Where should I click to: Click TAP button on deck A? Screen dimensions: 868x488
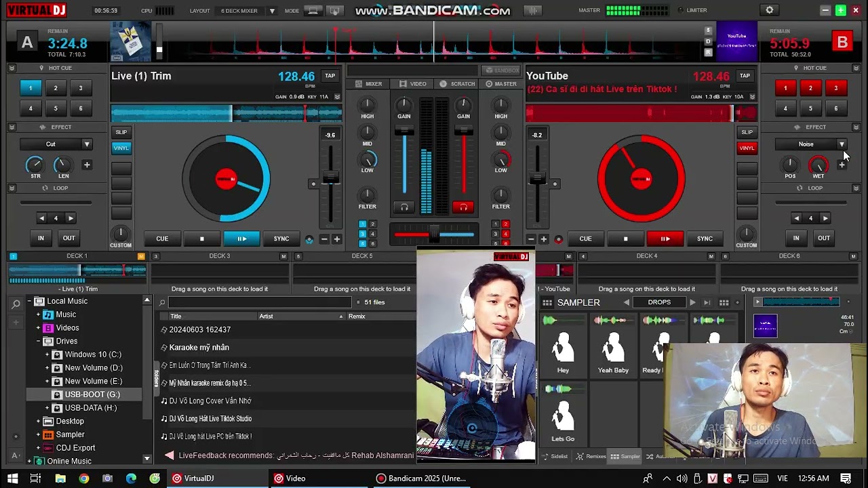pyautogui.click(x=330, y=76)
